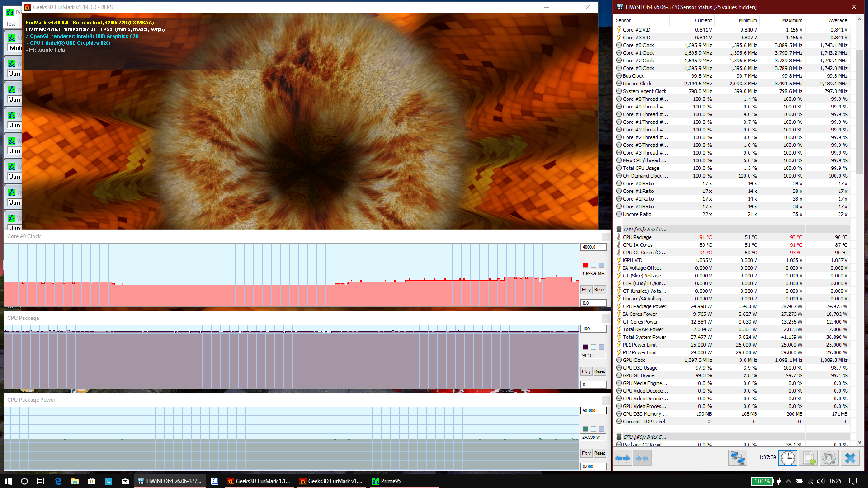Screen dimensions: 868x488
Task: Open Microsoft Edge from the taskbar
Action: point(58,481)
